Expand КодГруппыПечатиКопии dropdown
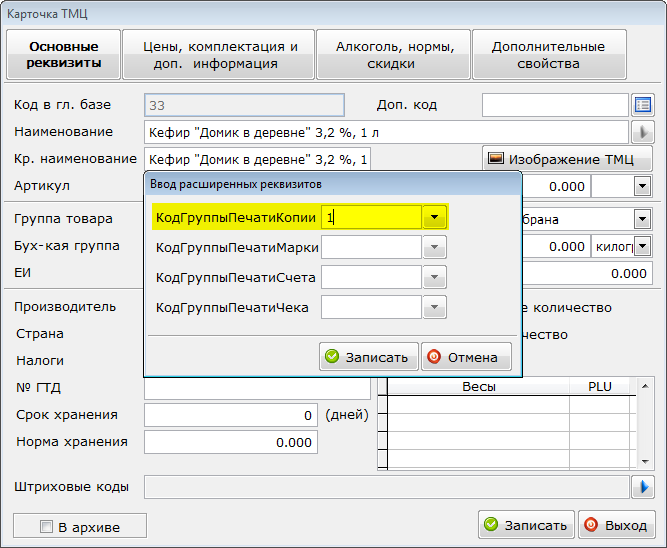The height and width of the screenshot is (548, 667). (434, 217)
